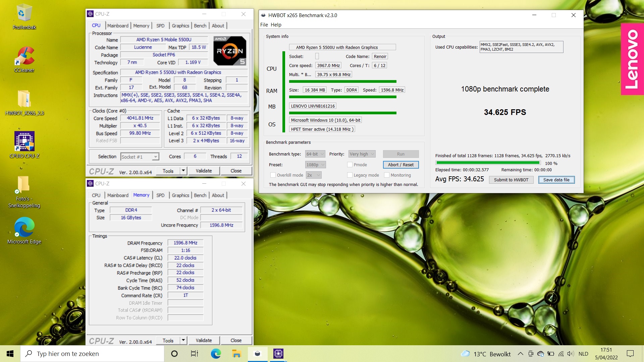Switch to SPD tab in lower CPU-Z

(x=160, y=195)
